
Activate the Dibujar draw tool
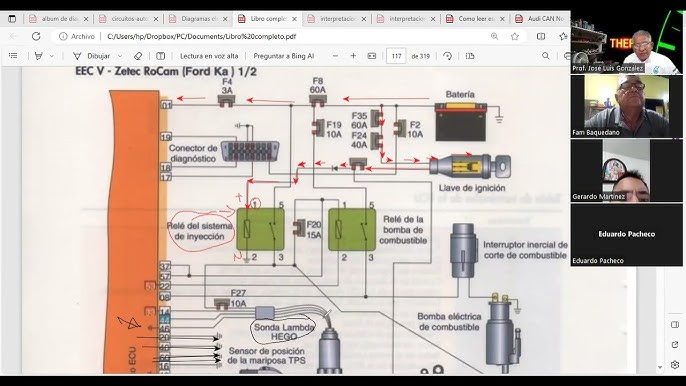pyautogui.click(x=91, y=56)
